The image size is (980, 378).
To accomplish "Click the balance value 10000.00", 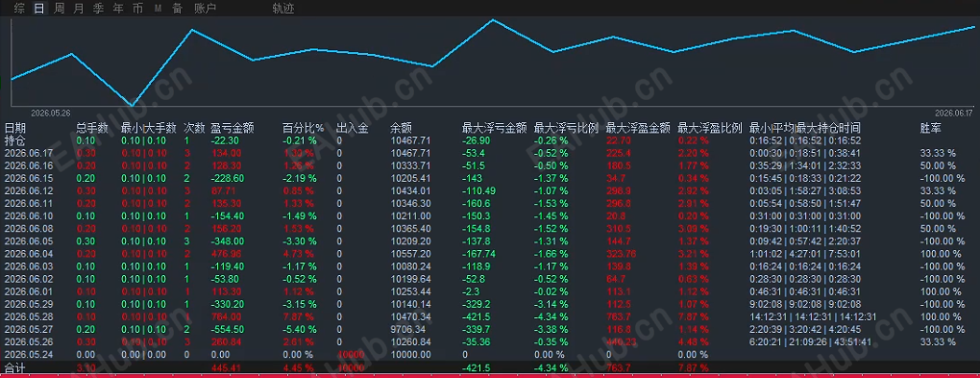I will click(x=410, y=354).
